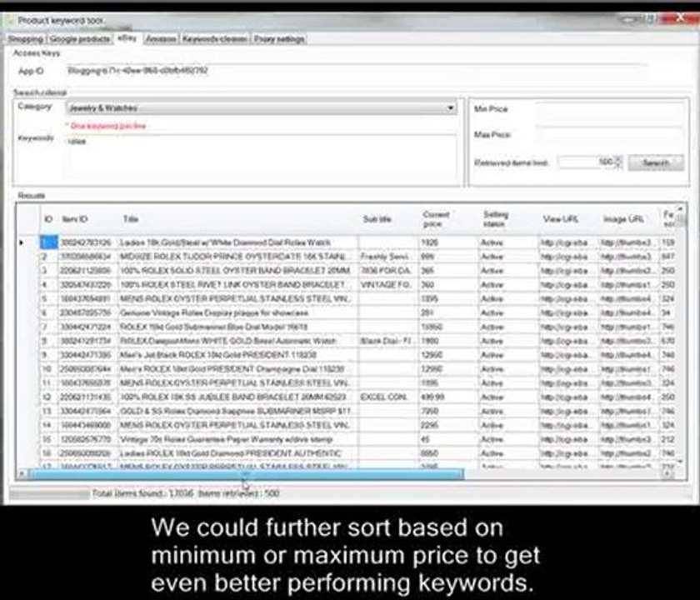This screenshot has width=700, height=600.
Task: Switch to the Shopping tab
Action: click(x=26, y=39)
